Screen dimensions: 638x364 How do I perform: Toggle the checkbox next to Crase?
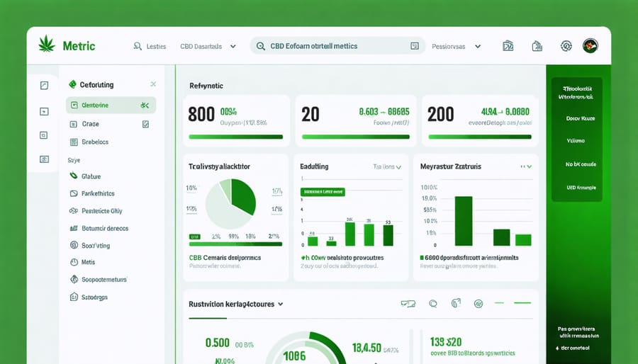pos(145,123)
